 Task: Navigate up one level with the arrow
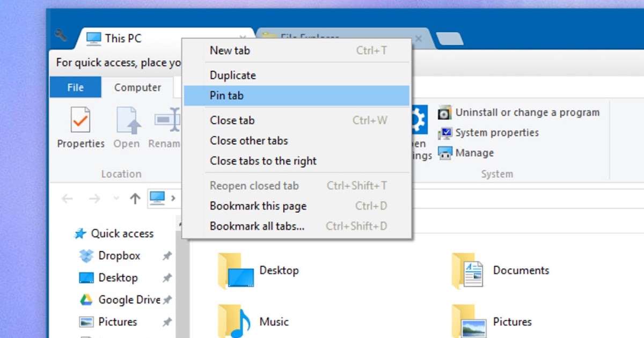(x=135, y=199)
